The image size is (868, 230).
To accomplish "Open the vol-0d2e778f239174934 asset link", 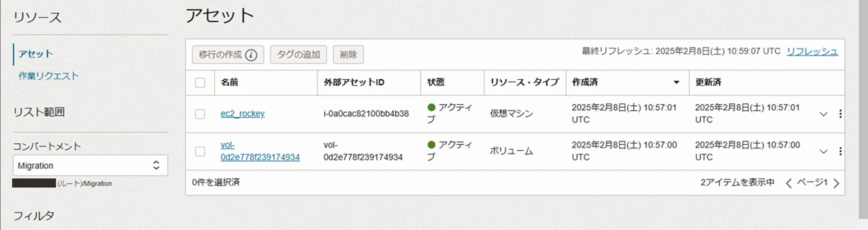I will 260,151.
